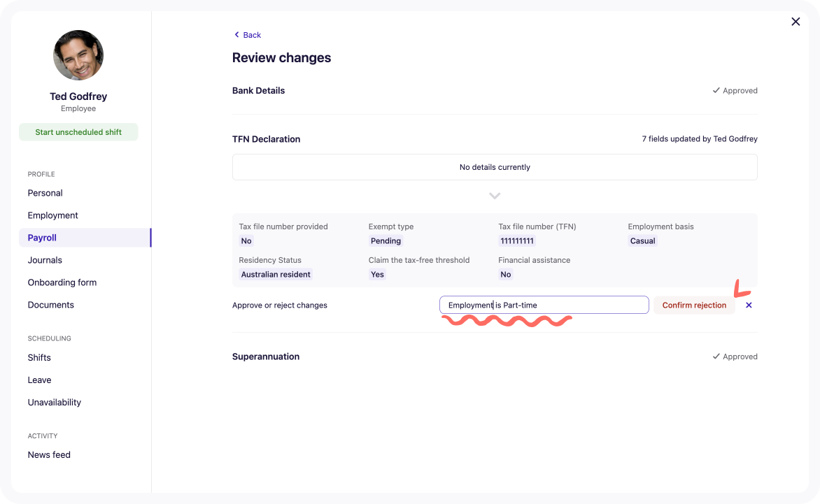The width and height of the screenshot is (820, 504).
Task: Click the checkmark icon beside Bank Details Approved
Action: pos(716,90)
